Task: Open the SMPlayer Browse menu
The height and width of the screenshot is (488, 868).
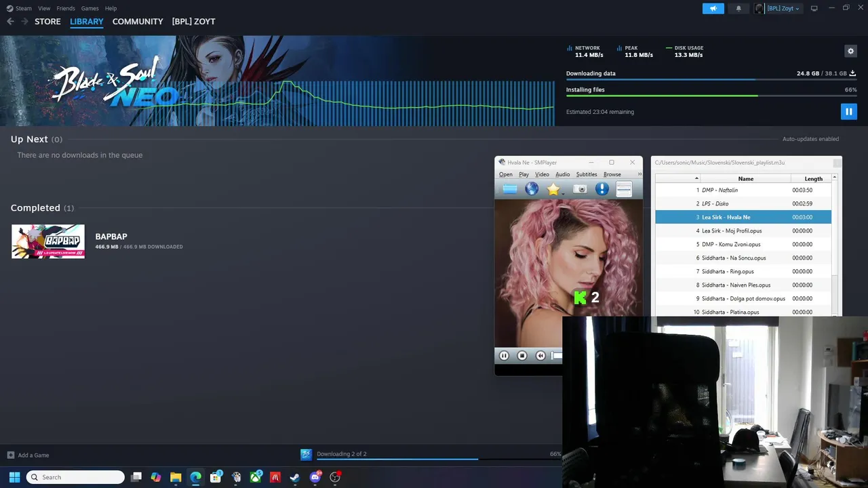Action: tap(612, 174)
